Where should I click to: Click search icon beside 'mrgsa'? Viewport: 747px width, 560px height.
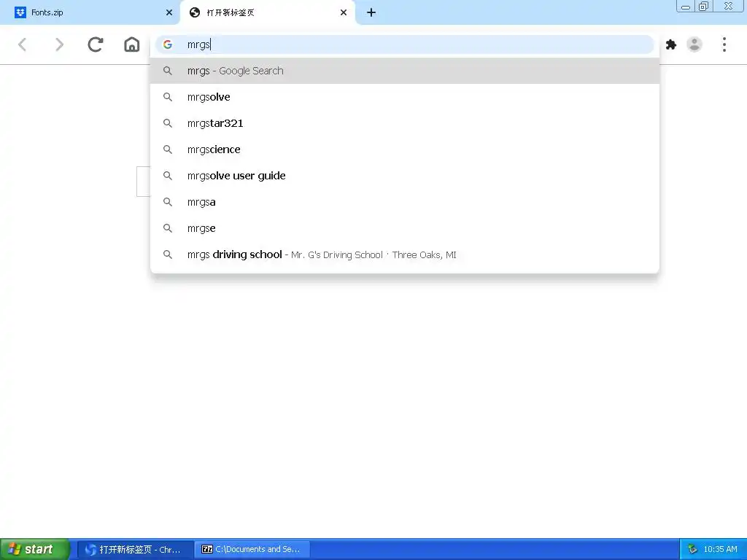[x=168, y=202]
